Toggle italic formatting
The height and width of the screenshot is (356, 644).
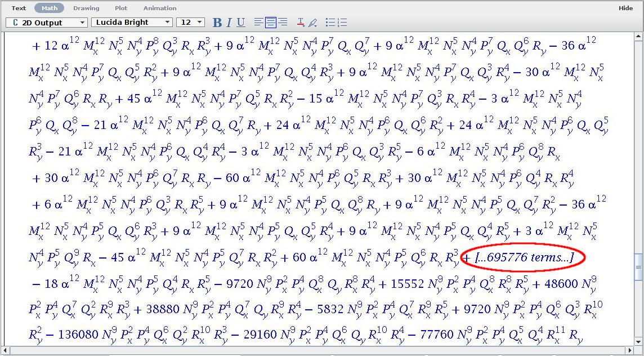[x=229, y=23]
